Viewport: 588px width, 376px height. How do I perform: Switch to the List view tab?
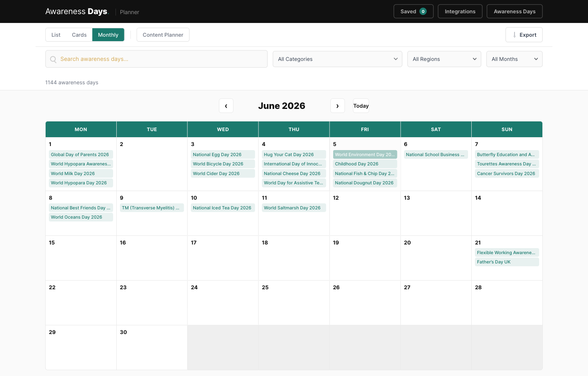(x=56, y=35)
